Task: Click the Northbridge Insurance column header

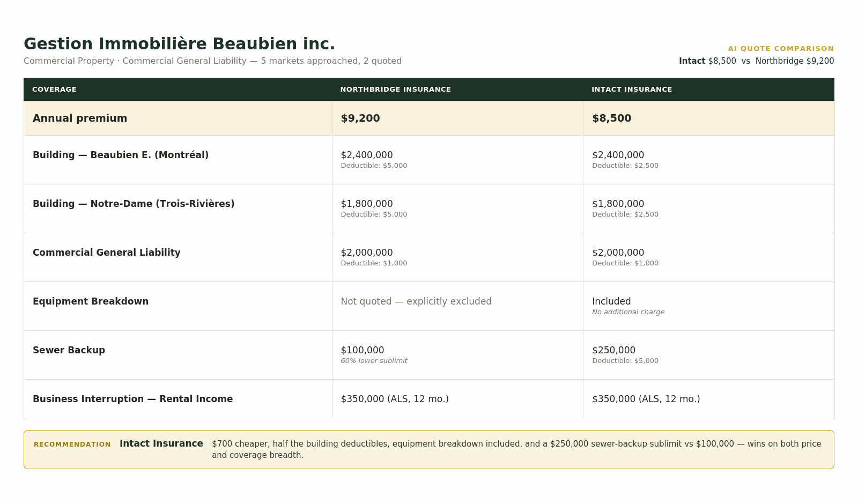Action: point(395,90)
